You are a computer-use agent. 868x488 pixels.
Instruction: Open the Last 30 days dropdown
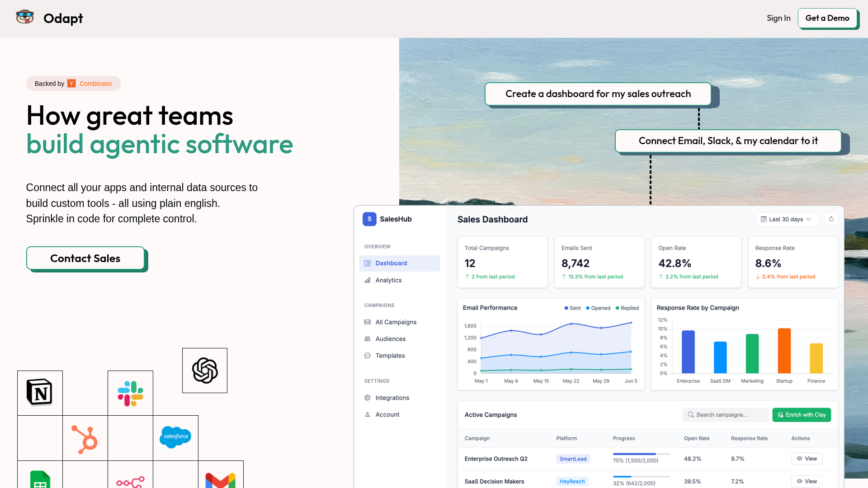pos(787,219)
